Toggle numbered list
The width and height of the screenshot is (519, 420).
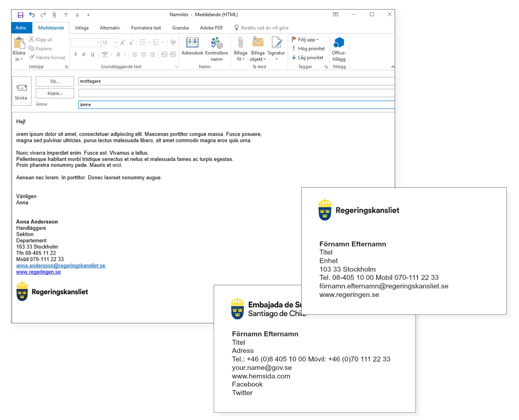156,42
